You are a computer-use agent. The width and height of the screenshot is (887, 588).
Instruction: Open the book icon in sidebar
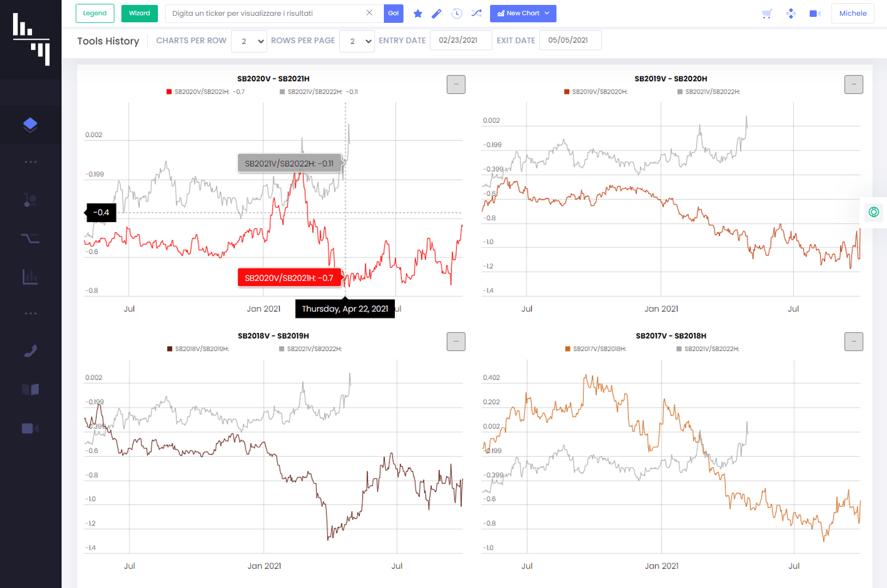[x=30, y=389]
